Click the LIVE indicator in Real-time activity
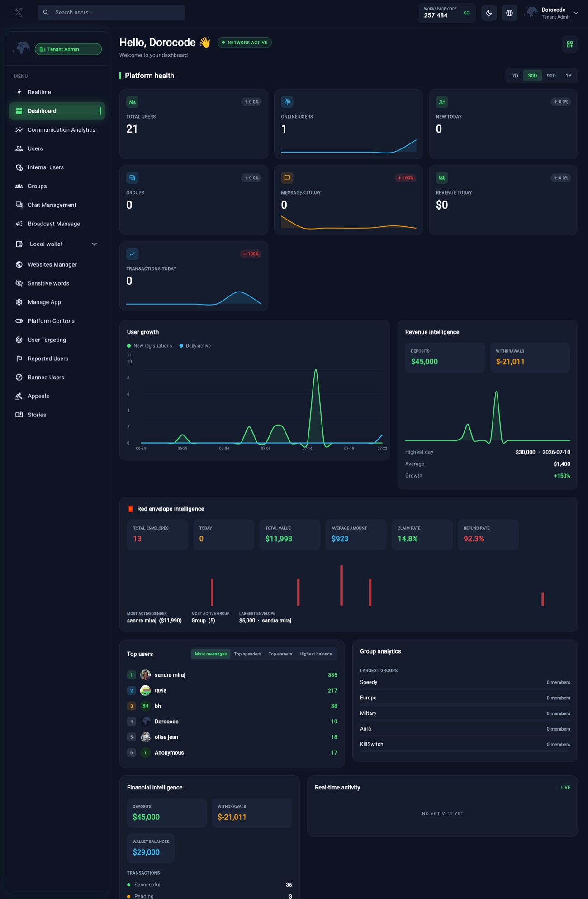The image size is (588, 899). pos(563,788)
